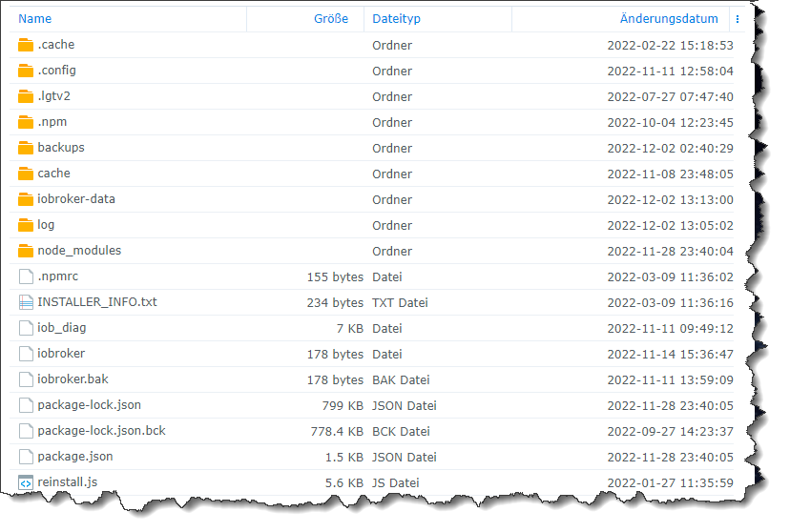Click the iobroker.bak file icon
Image resolution: width=790 pixels, height=532 pixels.
(x=26, y=379)
